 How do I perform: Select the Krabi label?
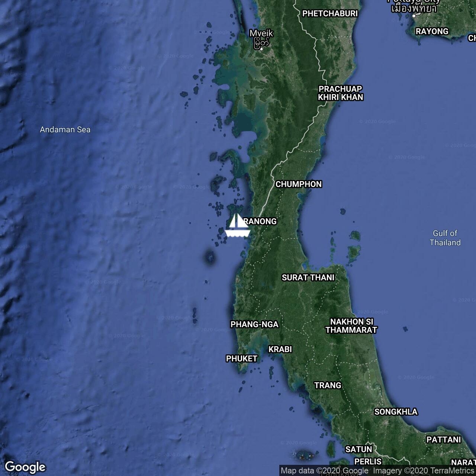(280, 349)
